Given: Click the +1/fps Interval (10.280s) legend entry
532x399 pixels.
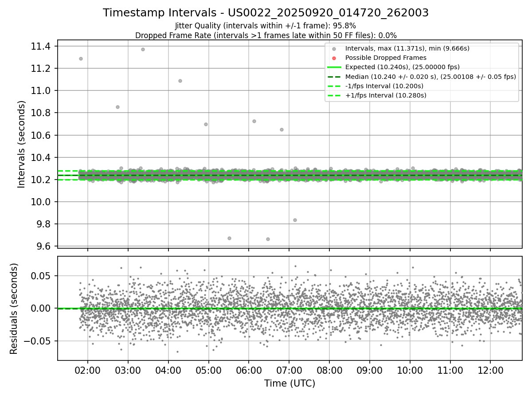Looking at the screenshot, I should pyautogui.click(x=385, y=95).
